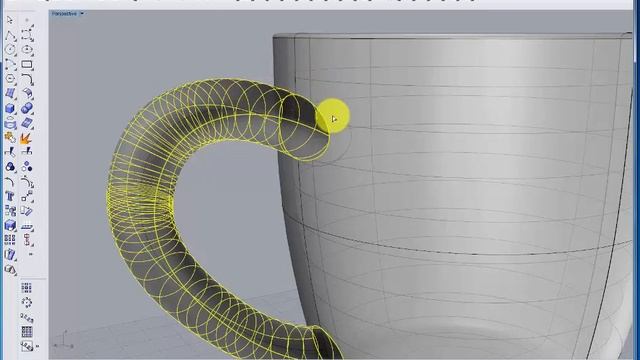This screenshot has width=640, height=360.
Task: Select the Text object tool
Action: tap(10, 196)
